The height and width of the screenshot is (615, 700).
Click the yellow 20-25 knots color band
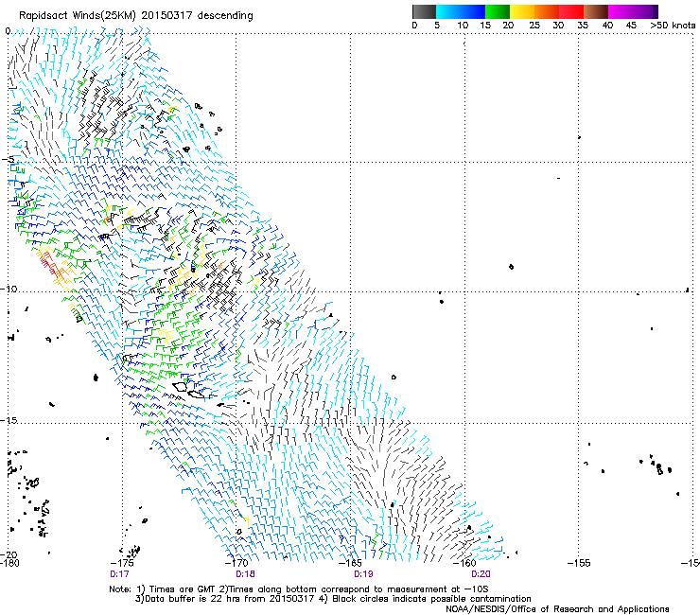(x=522, y=11)
